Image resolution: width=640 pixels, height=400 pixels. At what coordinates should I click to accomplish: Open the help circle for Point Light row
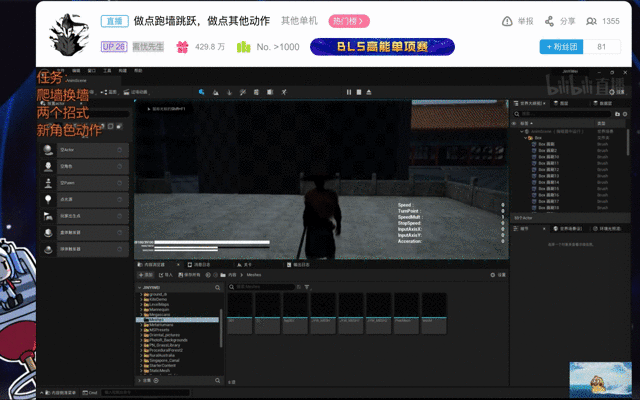[120, 200]
